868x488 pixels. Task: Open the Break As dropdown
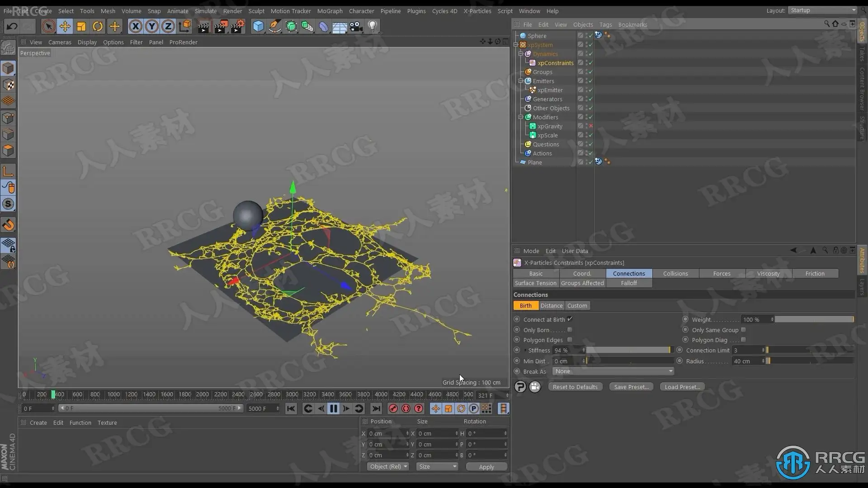(x=613, y=371)
